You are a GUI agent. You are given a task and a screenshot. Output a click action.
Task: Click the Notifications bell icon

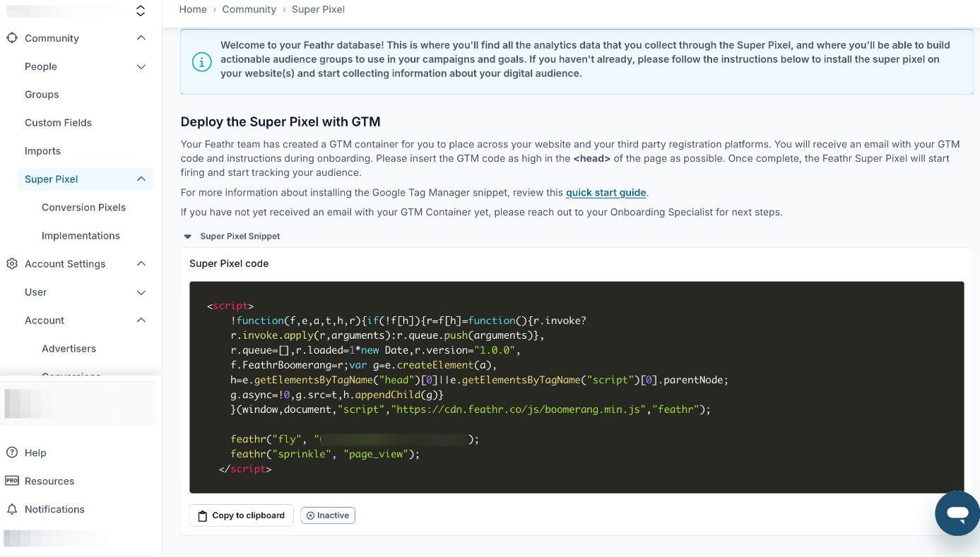(x=12, y=510)
